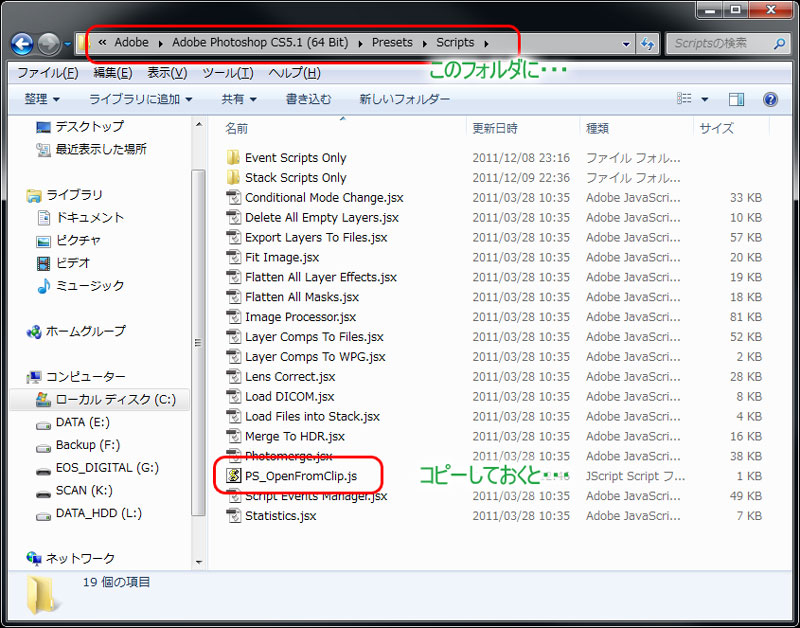Click PS_OpenFromClip.js script icon
Viewport: 800px width, 628px height.
pos(233,476)
